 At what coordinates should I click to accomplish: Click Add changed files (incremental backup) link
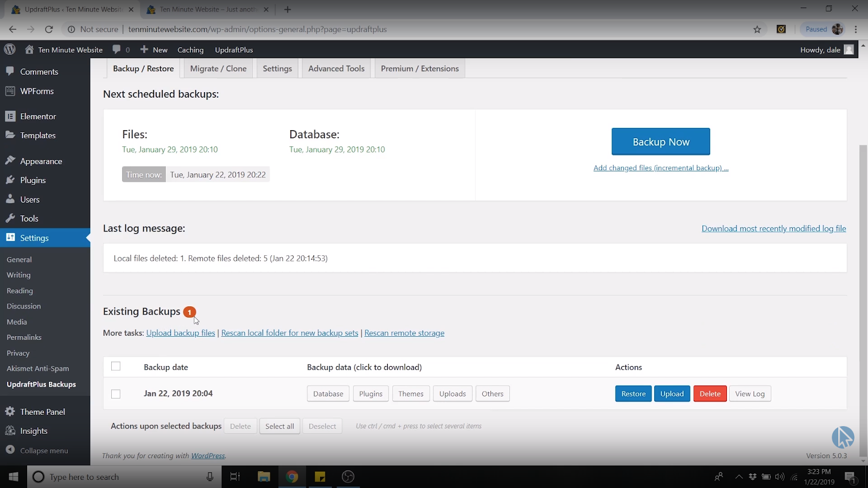[661, 168]
